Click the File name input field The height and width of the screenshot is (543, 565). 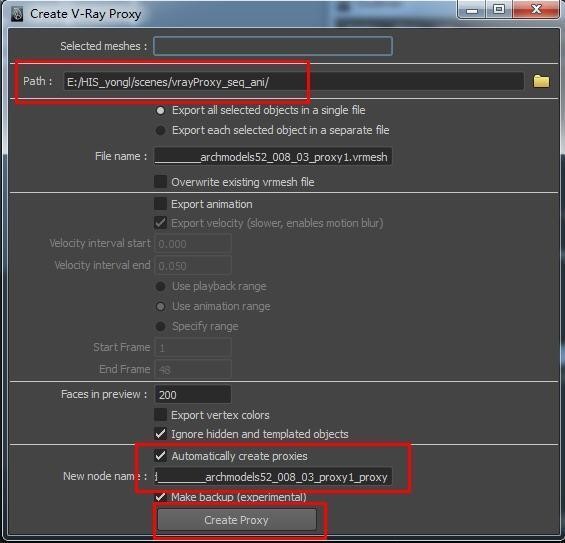click(273, 157)
